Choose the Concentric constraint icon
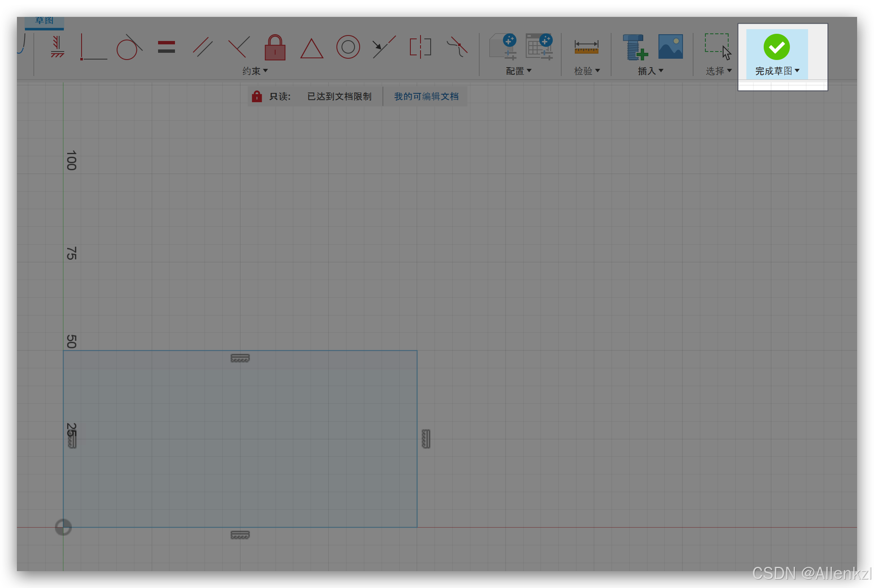 tap(348, 47)
